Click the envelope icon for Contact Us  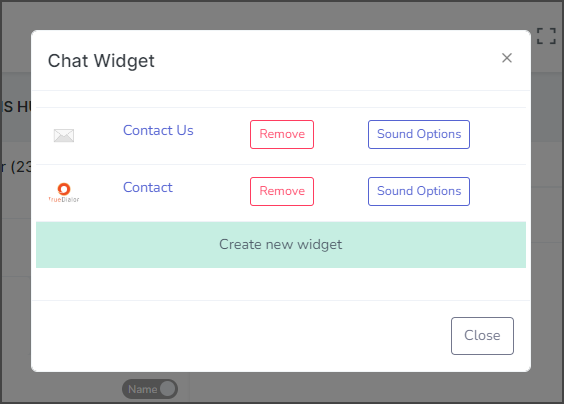coord(64,135)
